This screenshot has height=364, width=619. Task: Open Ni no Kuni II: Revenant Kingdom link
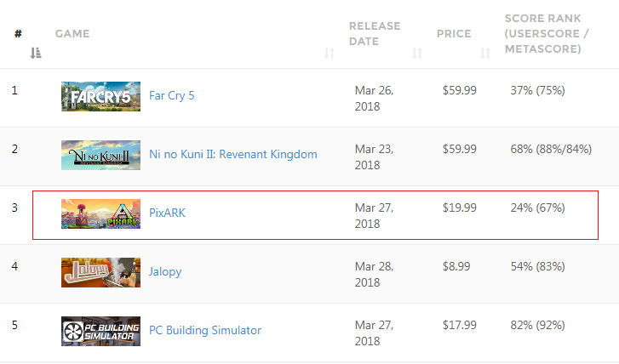pos(232,154)
